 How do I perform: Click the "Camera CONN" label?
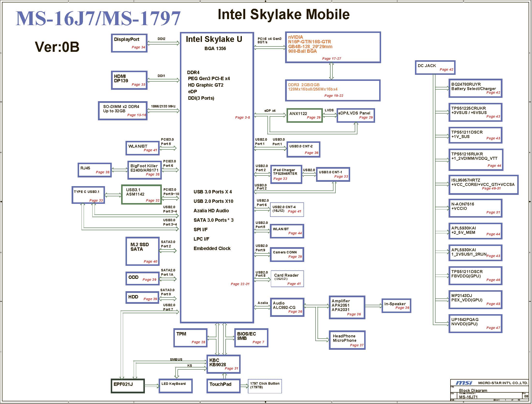[285, 252]
